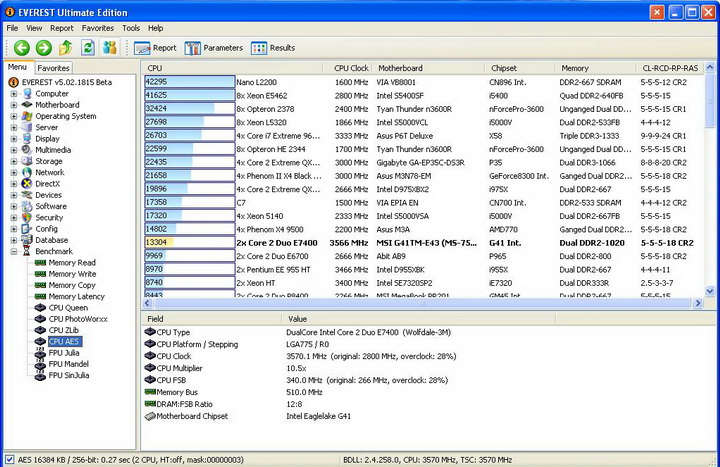
Task: Select the Storage tree icon
Action: [27, 161]
